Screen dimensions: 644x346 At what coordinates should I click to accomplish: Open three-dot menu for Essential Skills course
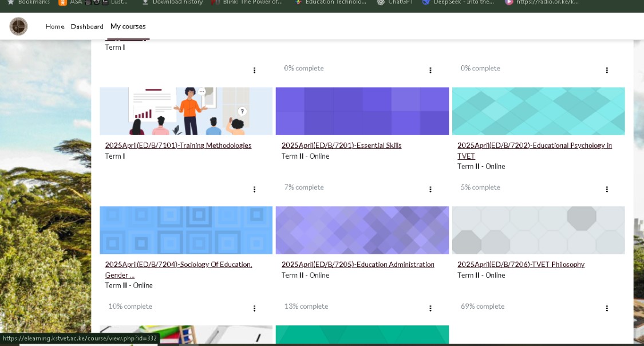tap(430, 190)
